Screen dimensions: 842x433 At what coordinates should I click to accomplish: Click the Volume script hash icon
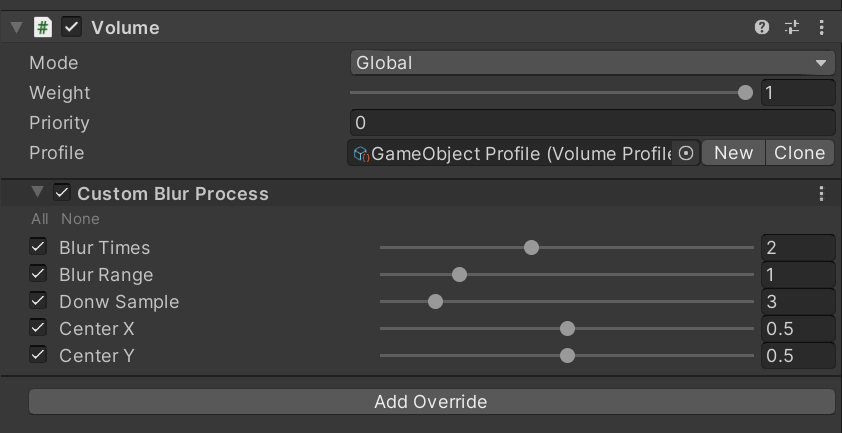pyautogui.click(x=43, y=28)
